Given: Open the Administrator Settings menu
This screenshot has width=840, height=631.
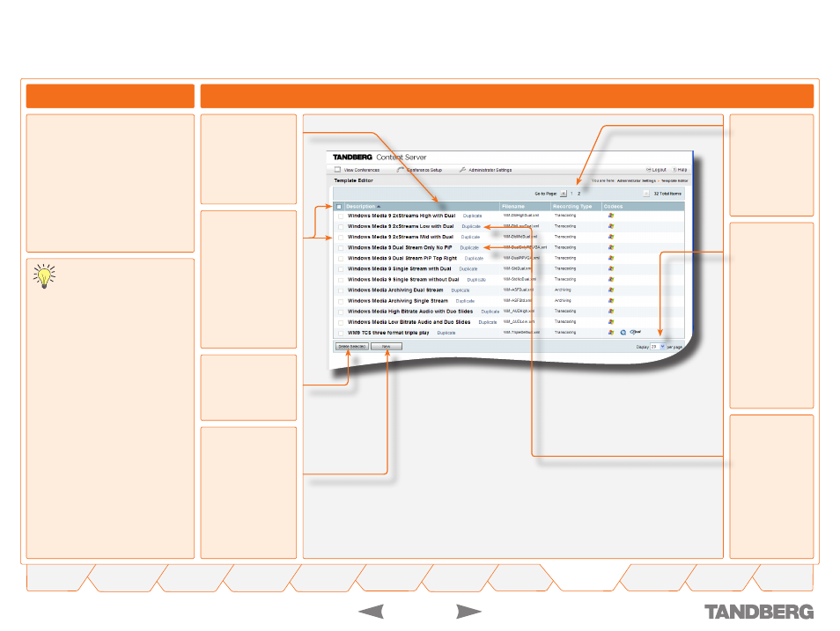Looking at the screenshot, I should click(490, 170).
